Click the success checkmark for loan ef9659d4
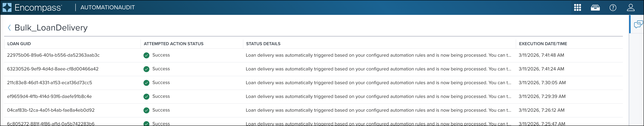The image size is (644, 126). (x=146, y=97)
